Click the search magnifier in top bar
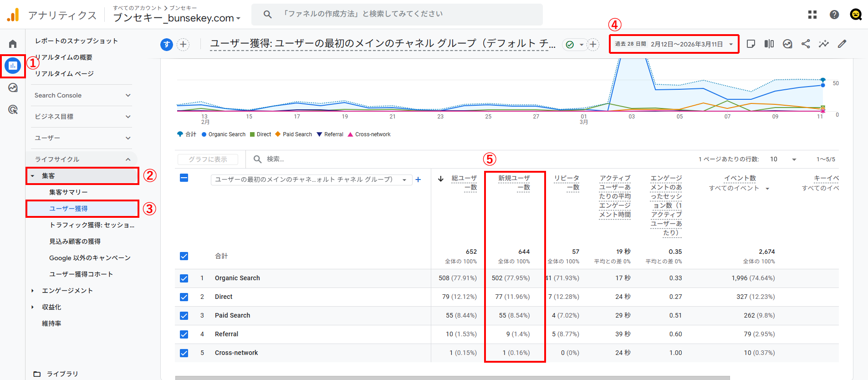 [268, 15]
